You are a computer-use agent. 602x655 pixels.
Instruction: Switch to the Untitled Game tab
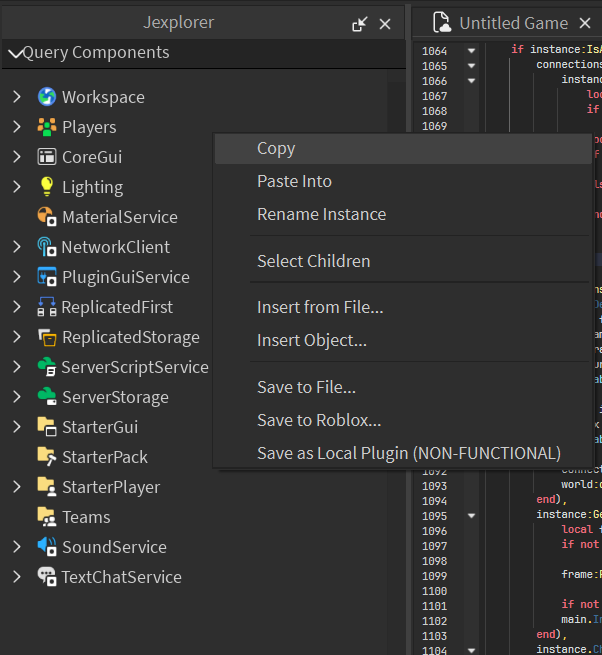click(513, 23)
